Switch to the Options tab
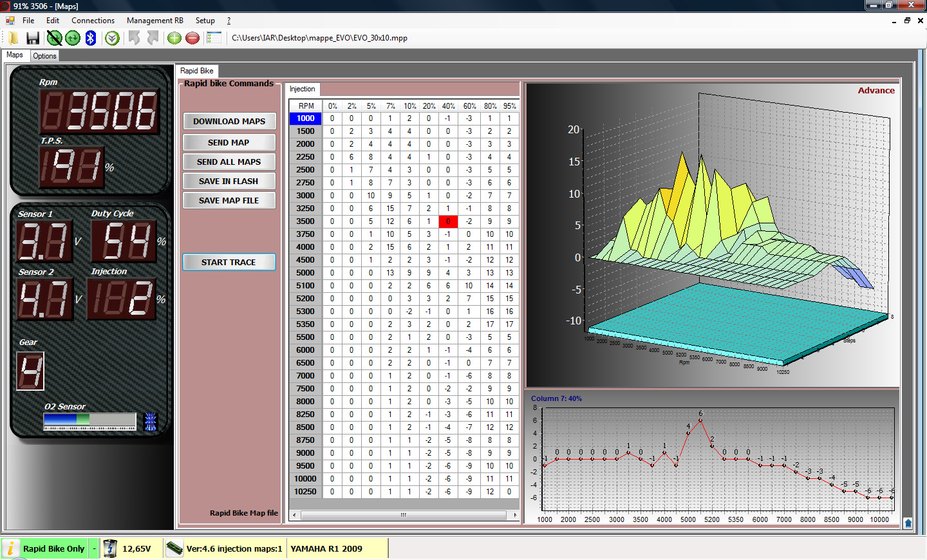 tap(44, 56)
